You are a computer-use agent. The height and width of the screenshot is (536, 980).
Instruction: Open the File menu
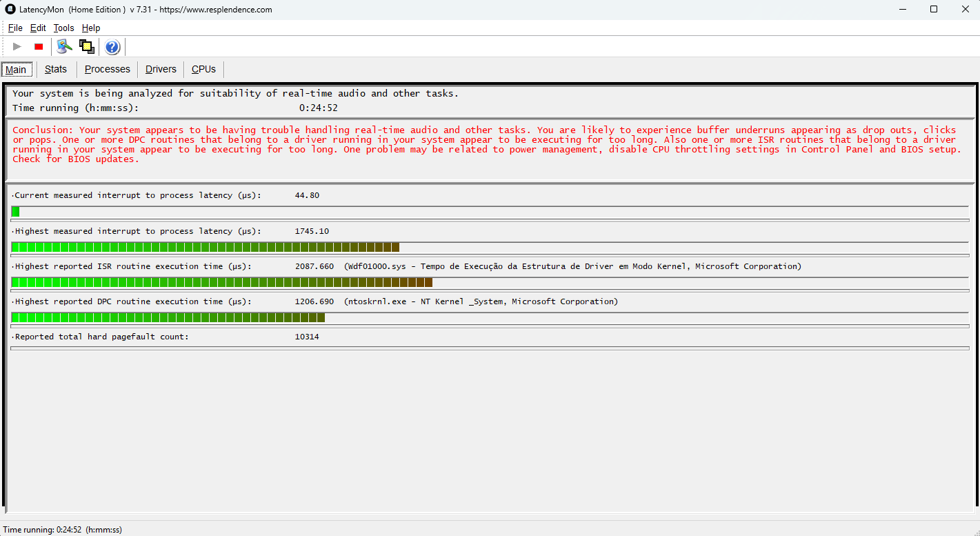pos(15,28)
